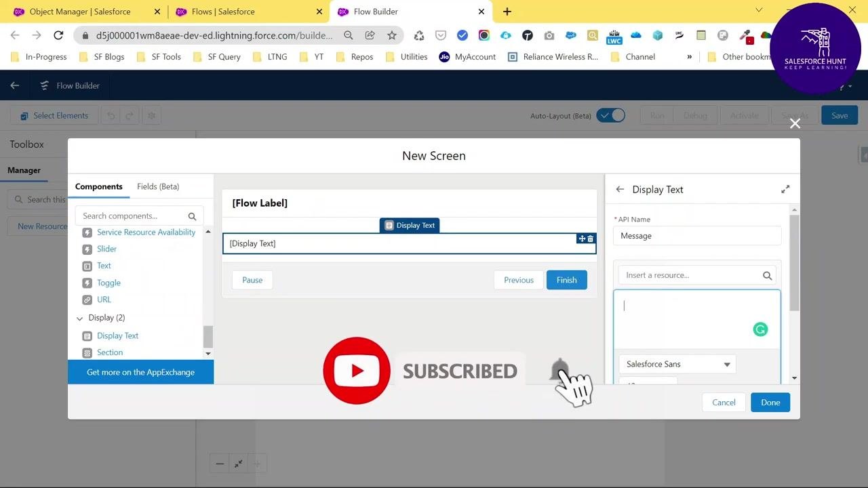Click the Done button
Image resolution: width=868 pixels, height=488 pixels.
770,403
